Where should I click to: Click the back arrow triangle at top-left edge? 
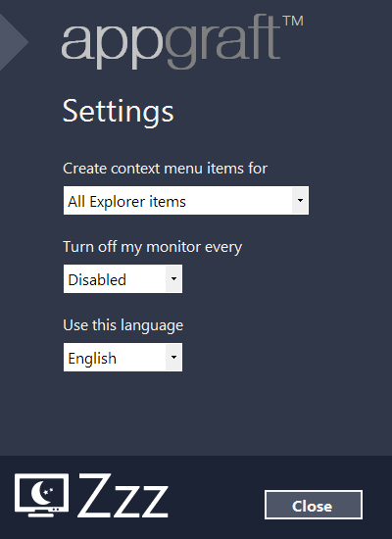coord(13,41)
